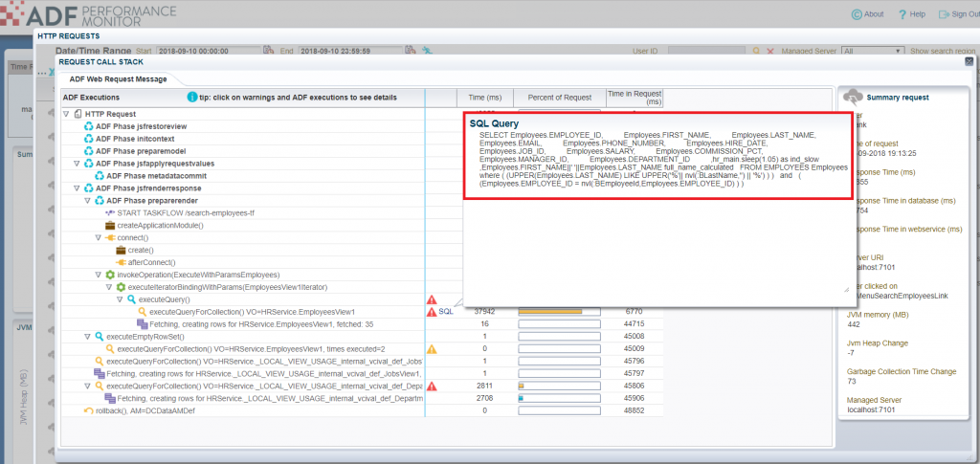Screen dimensions: 980x464
Task: Collapse invokeOperation(ExecuteWithParamsEmployees) node
Action: pos(98,275)
